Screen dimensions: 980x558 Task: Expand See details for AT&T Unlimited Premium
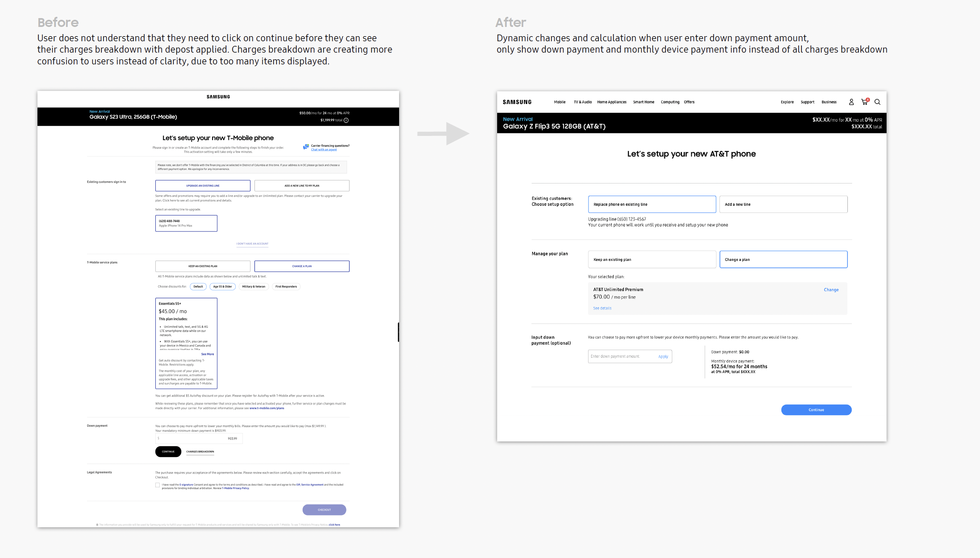602,308
